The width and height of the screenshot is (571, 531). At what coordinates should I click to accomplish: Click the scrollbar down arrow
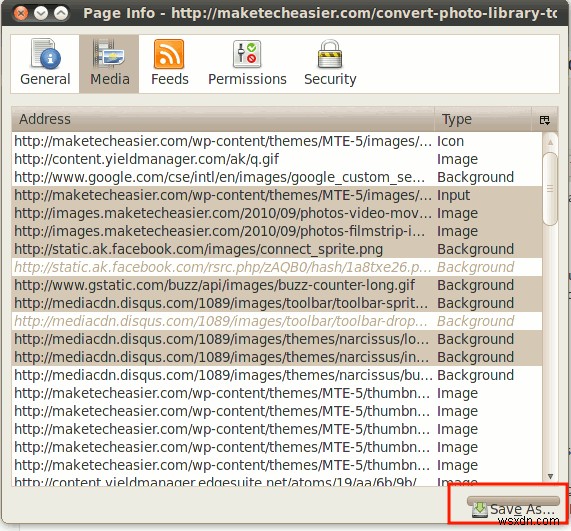[550, 476]
